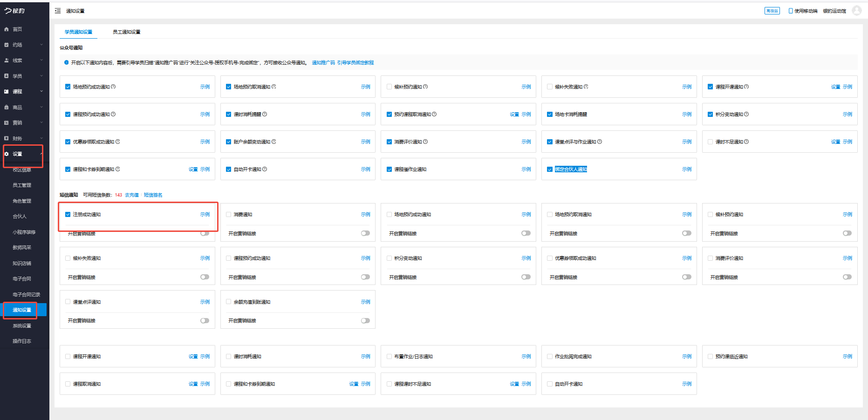Enable the 候补预约通知 checkbox under 公众号通知

pos(390,87)
